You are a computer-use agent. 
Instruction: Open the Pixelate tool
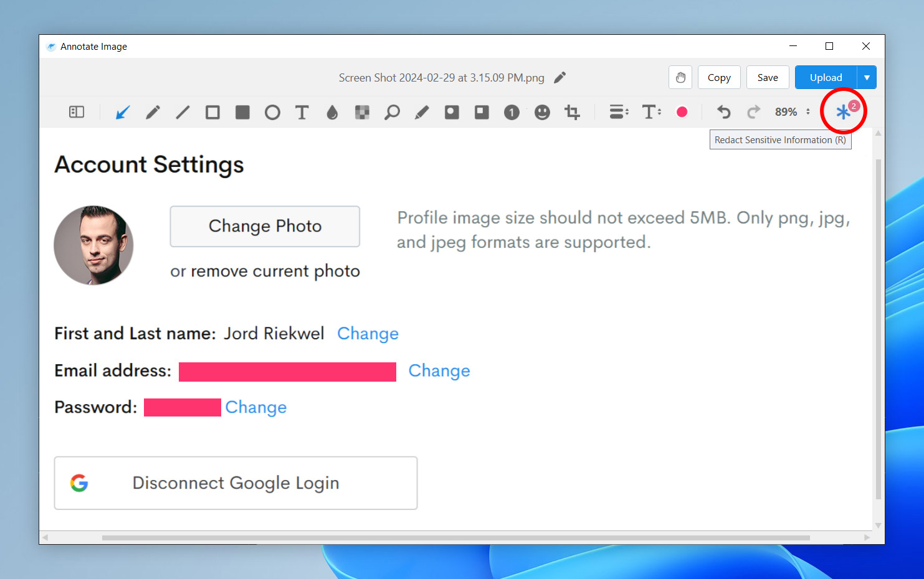(362, 112)
